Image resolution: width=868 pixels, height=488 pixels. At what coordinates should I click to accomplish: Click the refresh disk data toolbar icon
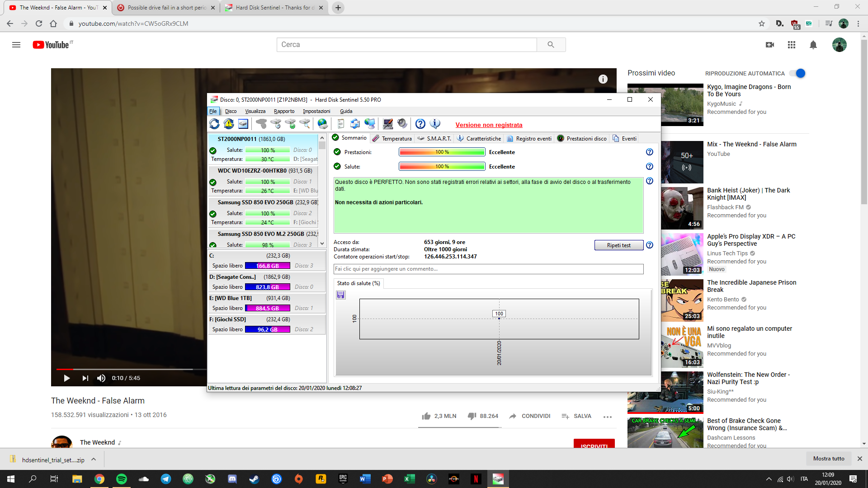(x=214, y=124)
